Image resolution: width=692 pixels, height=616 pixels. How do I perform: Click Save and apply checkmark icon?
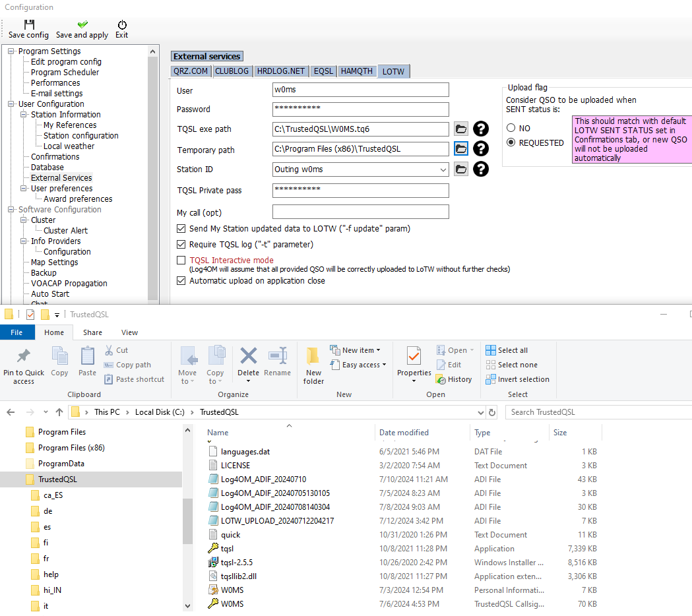coord(82,24)
